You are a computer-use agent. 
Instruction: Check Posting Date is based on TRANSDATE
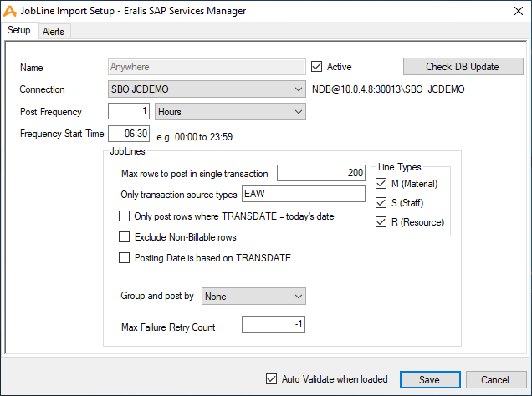(x=125, y=258)
